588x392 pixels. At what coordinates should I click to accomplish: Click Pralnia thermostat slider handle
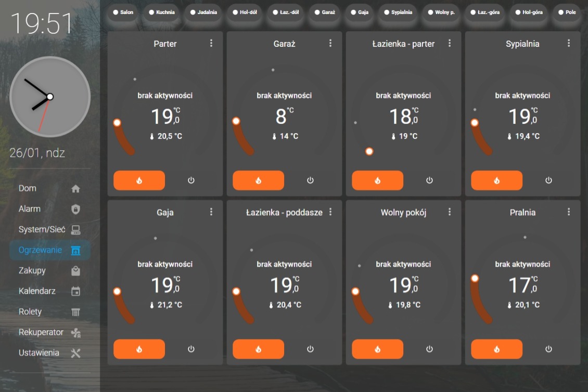[x=475, y=278]
